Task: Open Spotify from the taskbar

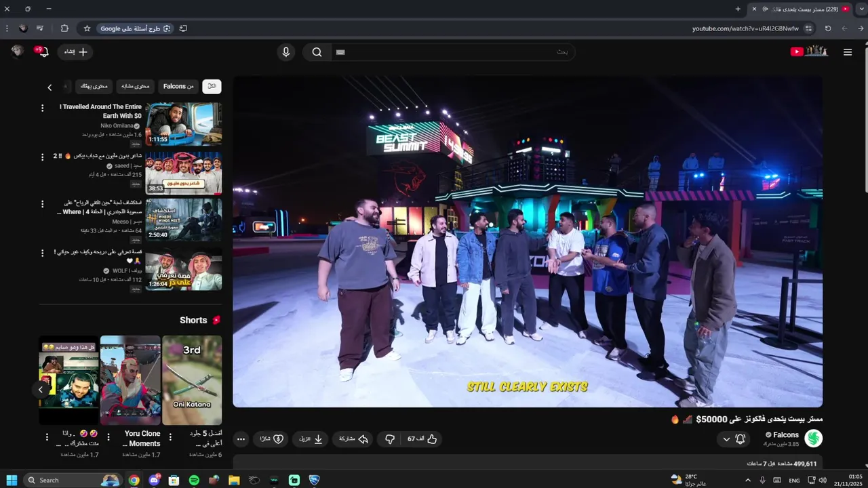Action: coord(194,480)
